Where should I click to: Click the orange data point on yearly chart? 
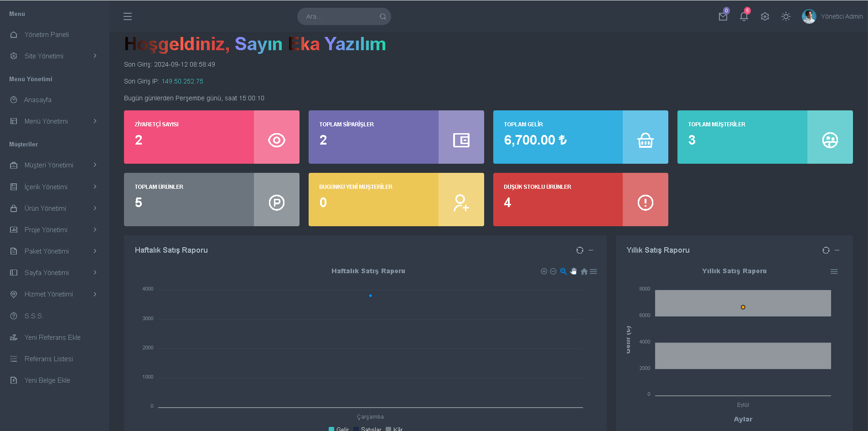[743, 307]
